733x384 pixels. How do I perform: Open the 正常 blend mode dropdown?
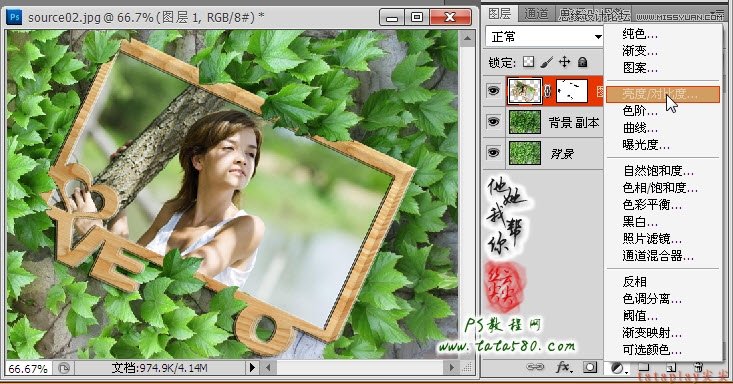tap(545, 36)
